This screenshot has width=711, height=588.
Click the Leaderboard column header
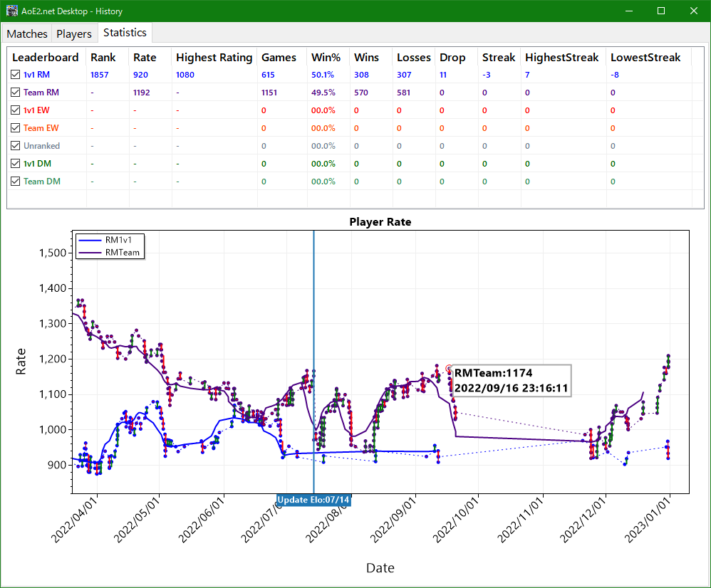click(x=46, y=58)
